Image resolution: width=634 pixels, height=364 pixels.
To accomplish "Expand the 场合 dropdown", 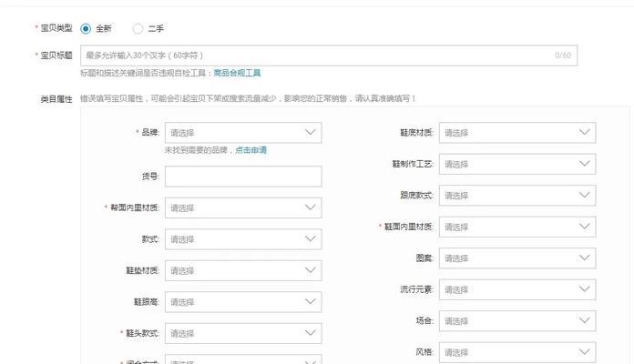I will (517, 320).
